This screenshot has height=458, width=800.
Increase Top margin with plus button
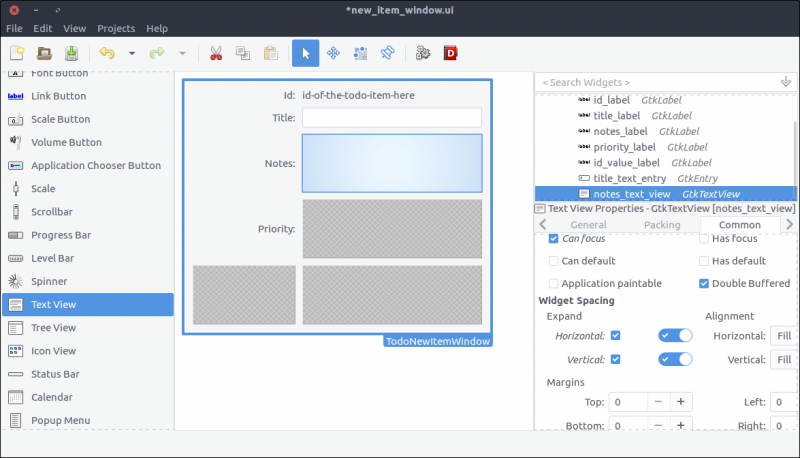(x=681, y=402)
